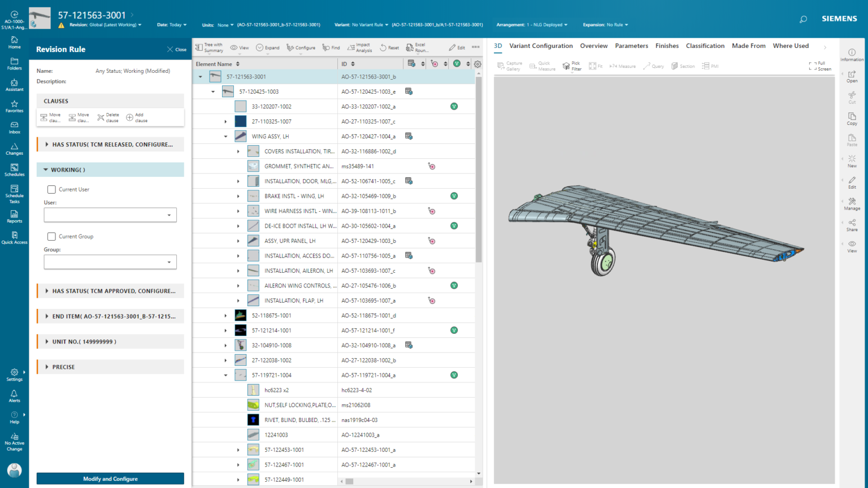Add a clause in the Revision Rule panel
This screenshot has height=488, width=868.
click(x=135, y=117)
